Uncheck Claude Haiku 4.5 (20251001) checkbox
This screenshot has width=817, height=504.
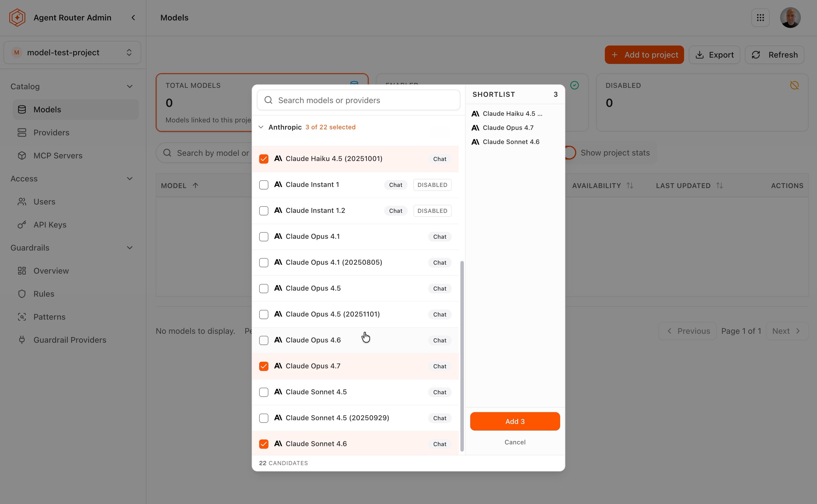[263, 159]
